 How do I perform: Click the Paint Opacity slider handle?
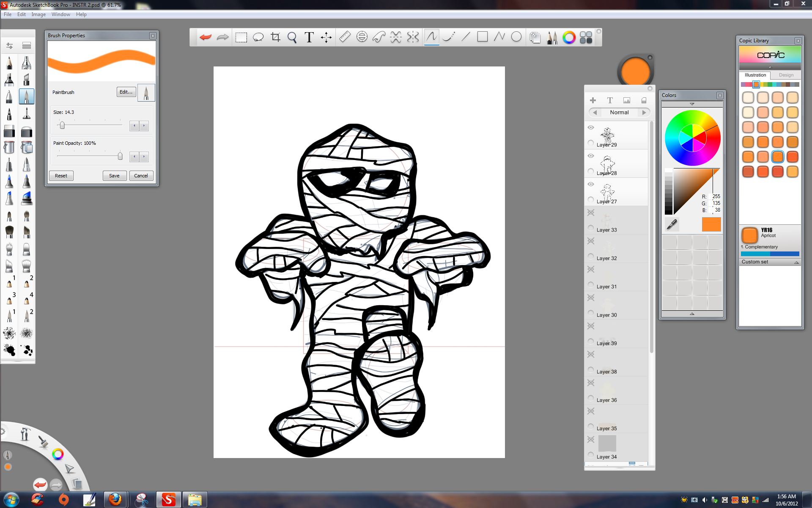click(120, 156)
